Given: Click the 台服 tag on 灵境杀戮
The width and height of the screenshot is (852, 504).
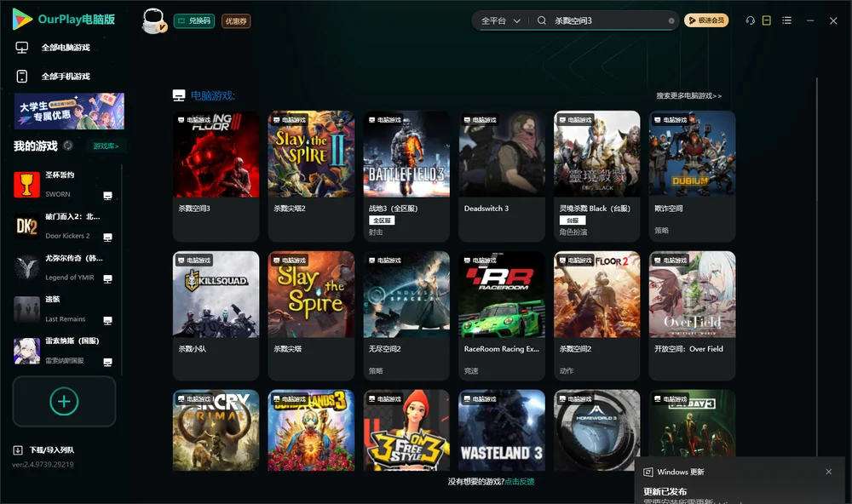Looking at the screenshot, I should point(573,220).
